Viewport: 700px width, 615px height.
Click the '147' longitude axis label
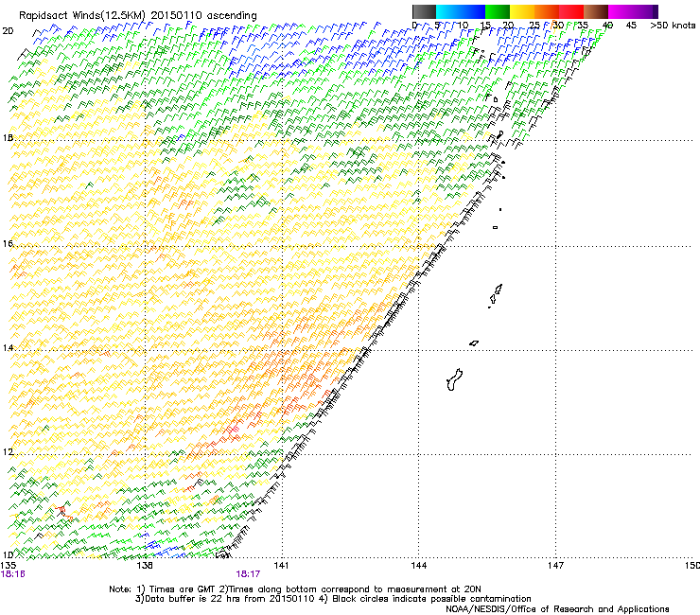555,566
